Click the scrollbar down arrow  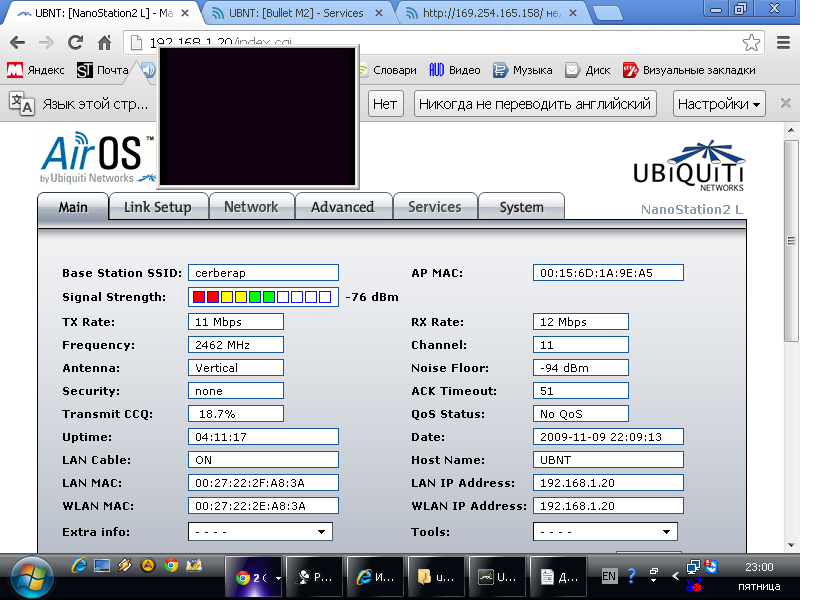tap(791, 545)
